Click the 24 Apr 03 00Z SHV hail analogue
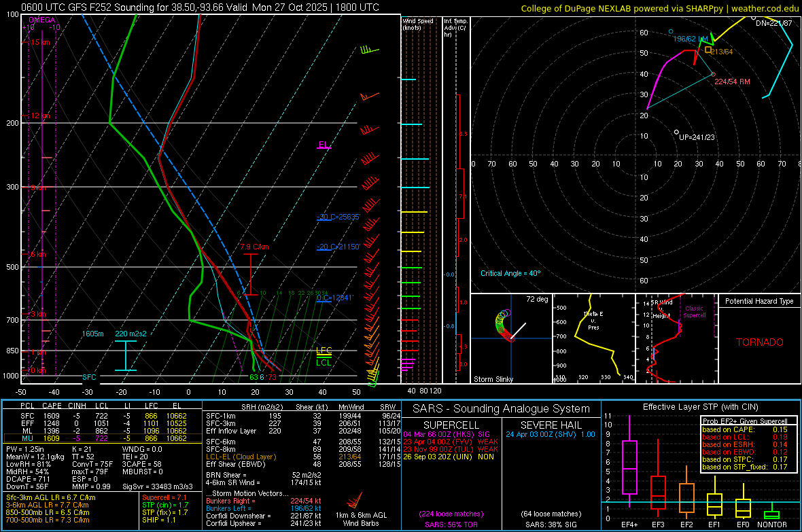This screenshot has width=802, height=532. (x=551, y=434)
